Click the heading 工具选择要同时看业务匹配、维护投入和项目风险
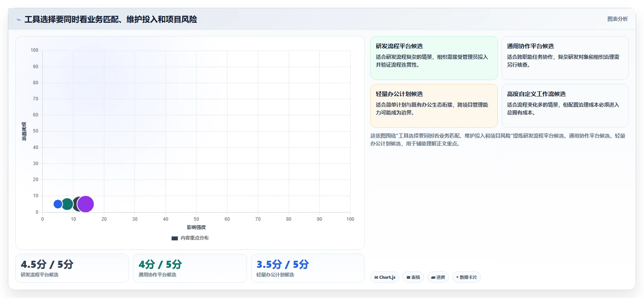This screenshot has height=298, width=644. pos(111,19)
